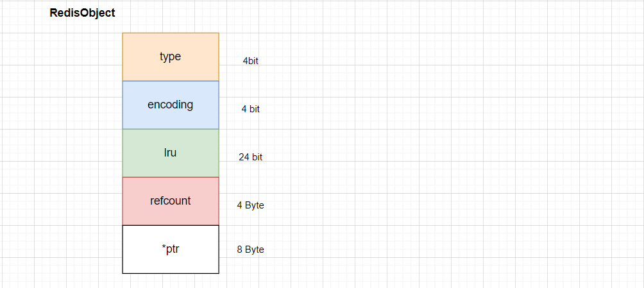Screen dimensions: 644x288
Task: Click the border between type and encoding boxes
Action: [x=171, y=81]
